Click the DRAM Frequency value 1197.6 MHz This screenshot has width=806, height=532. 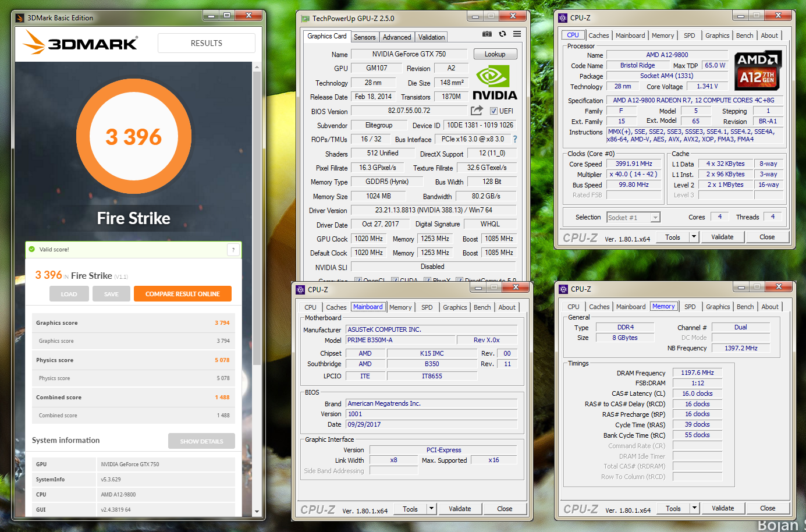coord(697,373)
